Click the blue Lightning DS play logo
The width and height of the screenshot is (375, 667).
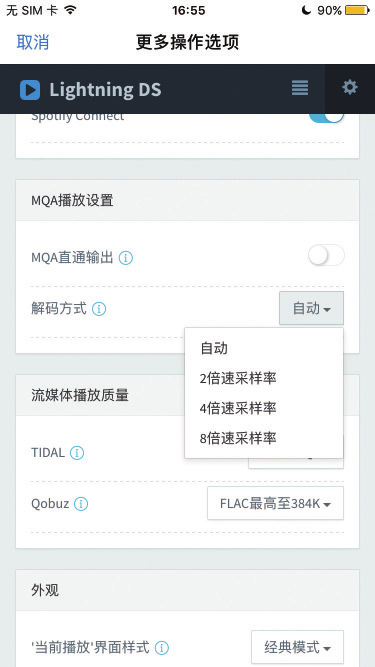[30, 90]
